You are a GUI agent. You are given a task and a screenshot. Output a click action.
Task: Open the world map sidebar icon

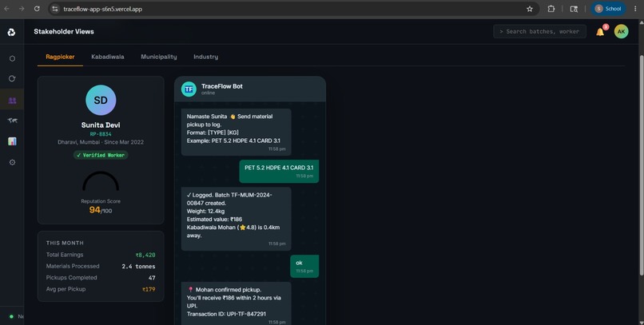tap(12, 121)
